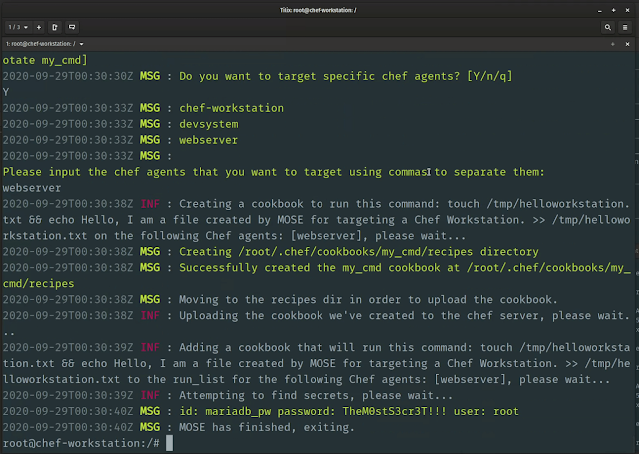Click the 'webserver' input line
639x454 pixels.
[32, 188]
